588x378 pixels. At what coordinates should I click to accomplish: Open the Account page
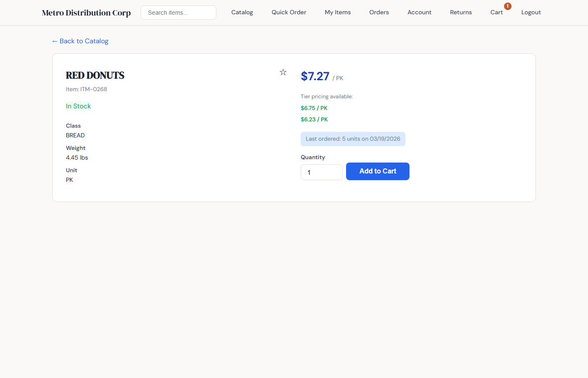pyautogui.click(x=419, y=12)
